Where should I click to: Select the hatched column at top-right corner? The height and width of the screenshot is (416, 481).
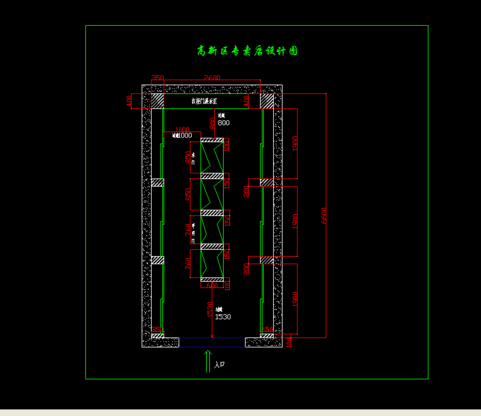[x=267, y=101]
